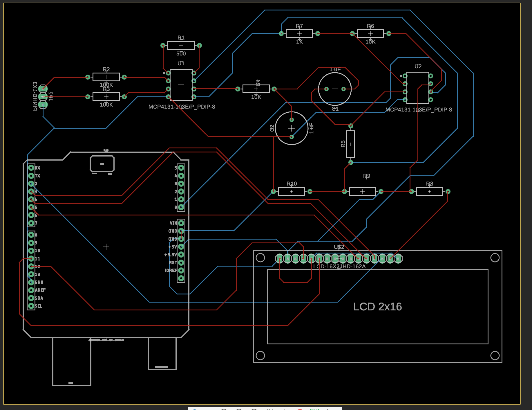Select the LCD 2x16 board outline
532x410 pixels.
pos(377,306)
